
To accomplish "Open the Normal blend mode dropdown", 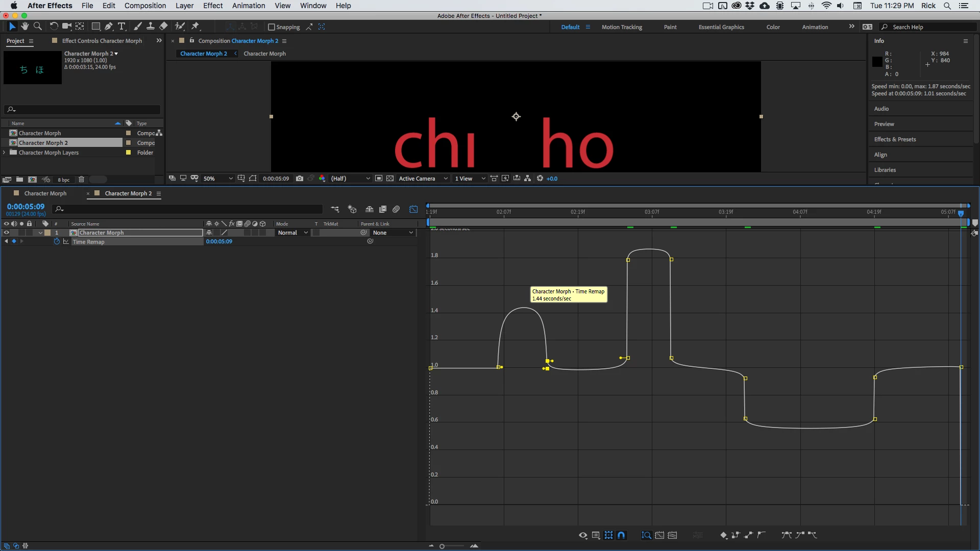I will (292, 233).
